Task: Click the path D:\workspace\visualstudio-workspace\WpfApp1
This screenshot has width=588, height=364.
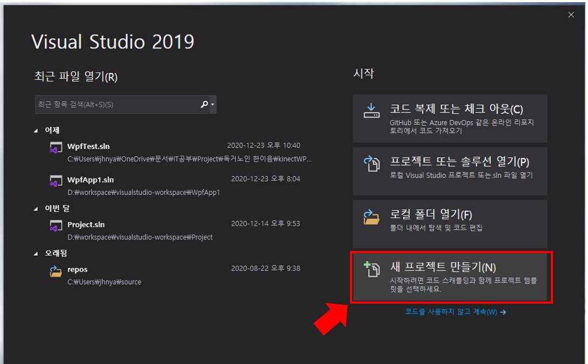Action: point(144,192)
